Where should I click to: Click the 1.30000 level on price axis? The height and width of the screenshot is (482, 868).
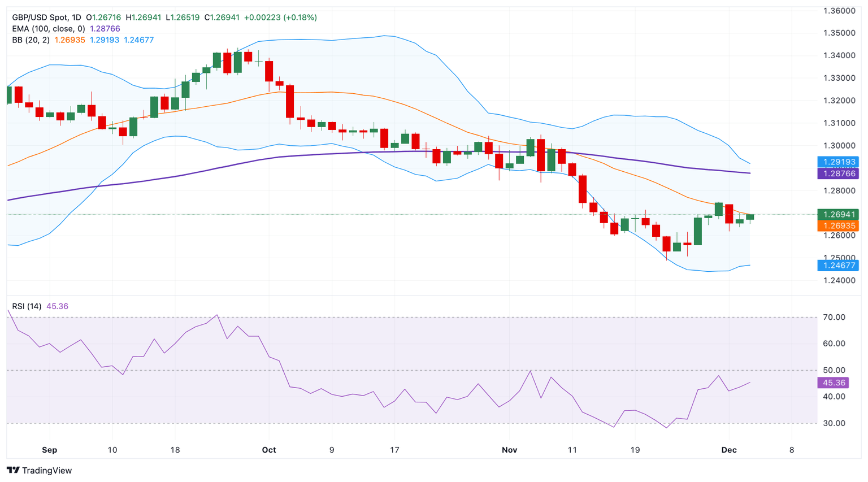click(839, 145)
